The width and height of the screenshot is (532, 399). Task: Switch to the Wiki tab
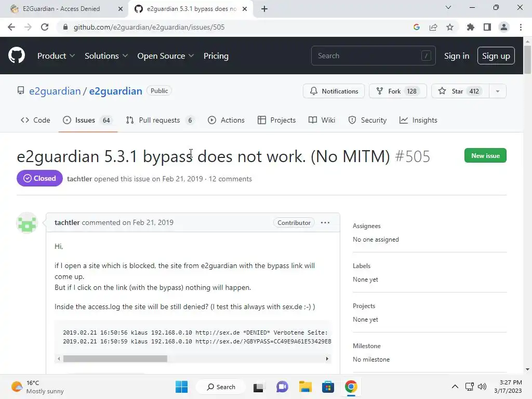322,120
